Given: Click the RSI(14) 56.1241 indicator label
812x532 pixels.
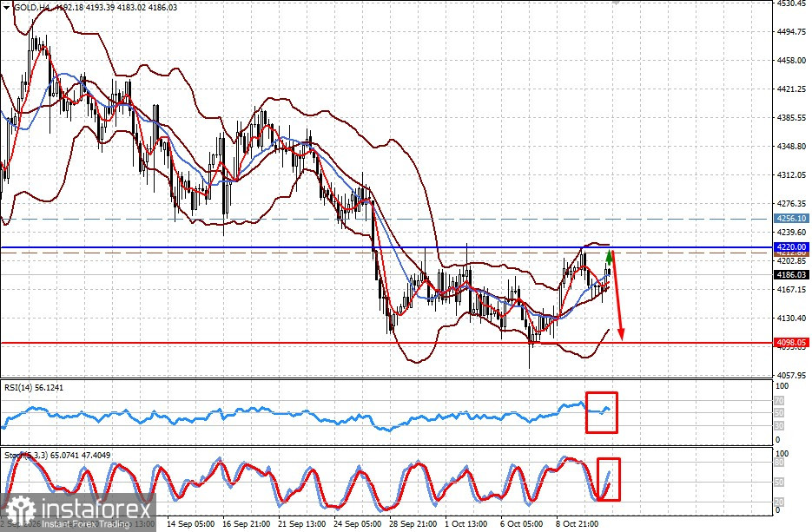Looking at the screenshot, I should [34, 388].
